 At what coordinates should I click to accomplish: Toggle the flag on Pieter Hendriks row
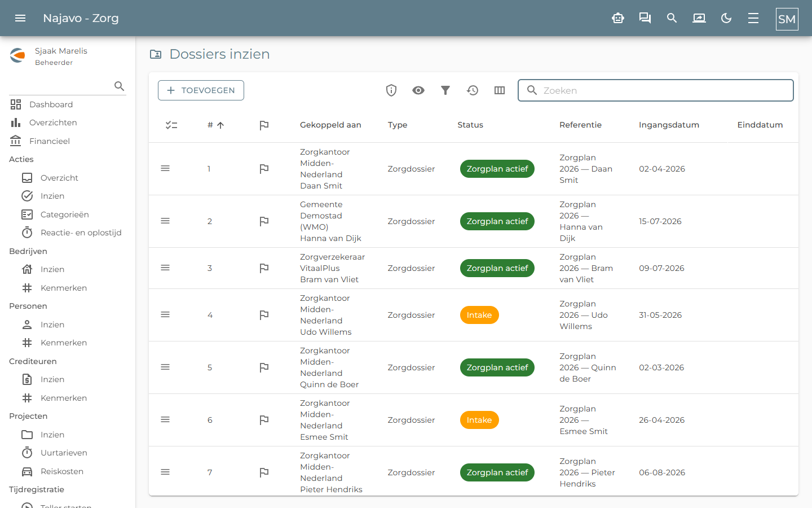[x=264, y=472]
